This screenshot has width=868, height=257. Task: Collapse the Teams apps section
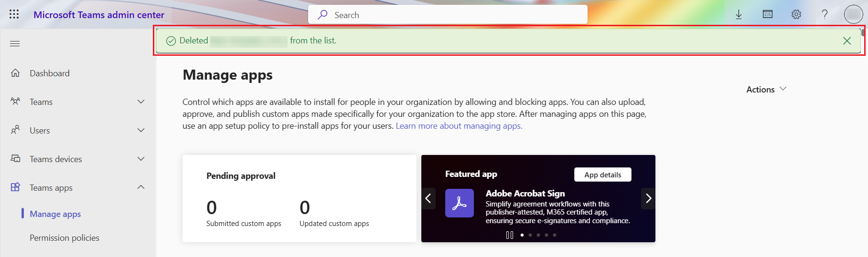141,187
